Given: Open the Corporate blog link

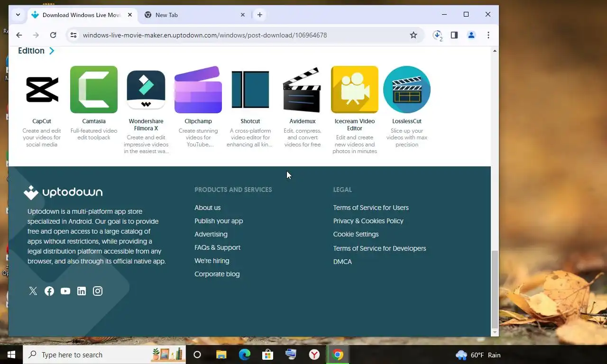Looking at the screenshot, I should coord(217,274).
